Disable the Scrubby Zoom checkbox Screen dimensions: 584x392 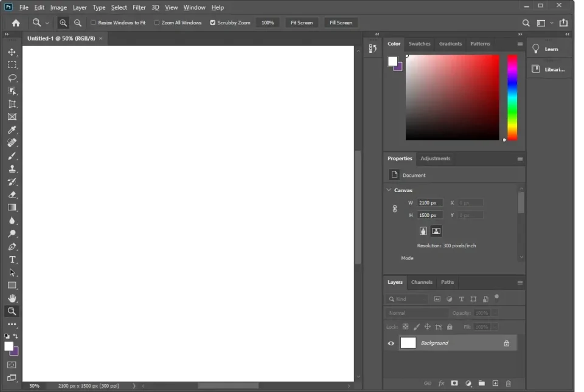click(212, 22)
